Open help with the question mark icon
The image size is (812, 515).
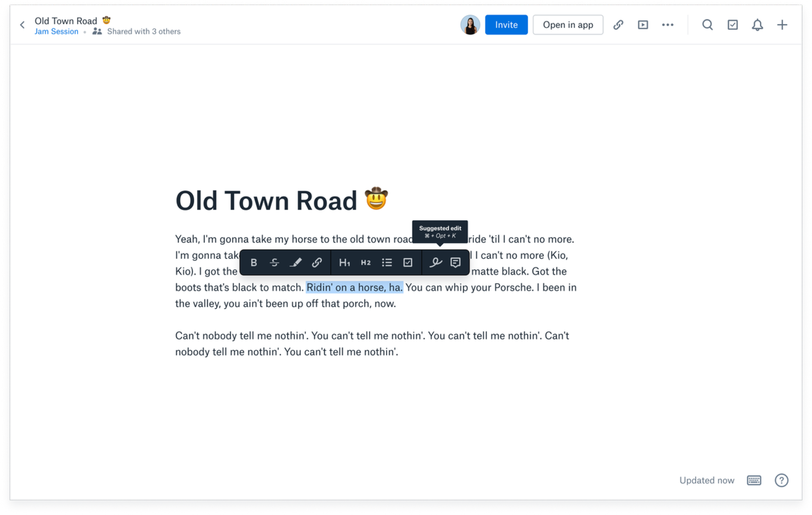pyautogui.click(x=781, y=480)
